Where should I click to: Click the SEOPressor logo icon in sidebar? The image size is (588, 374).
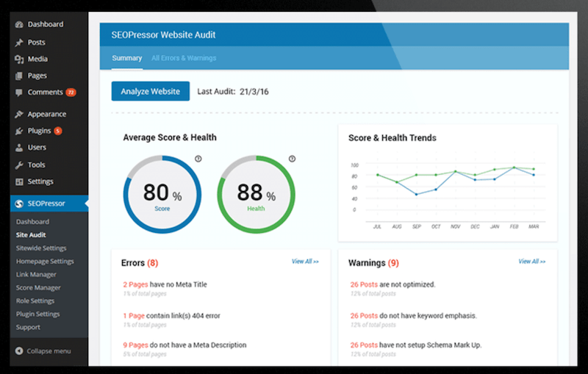pos(19,204)
